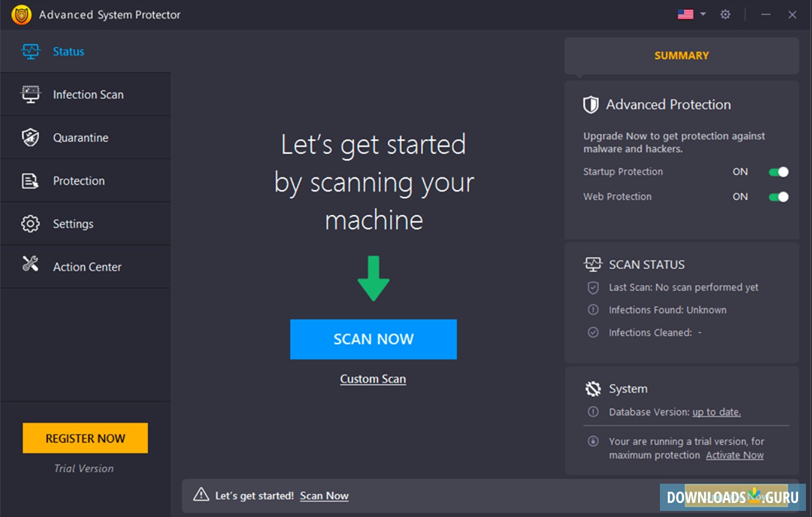Click the Infections Found info icon
Image resolution: width=812 pixels, height=517 pixels.
(x=593, y=309)
